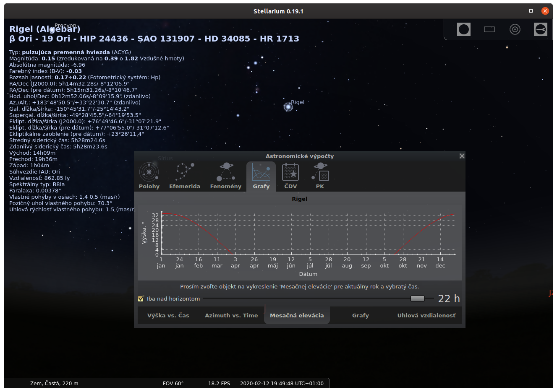Screen dimensions: 557x392
Task: Click the Rigel star in the sky
Action: coord(288,107)
